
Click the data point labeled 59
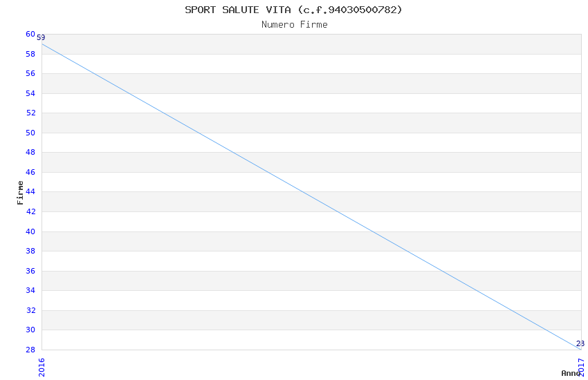pos(41,38)
